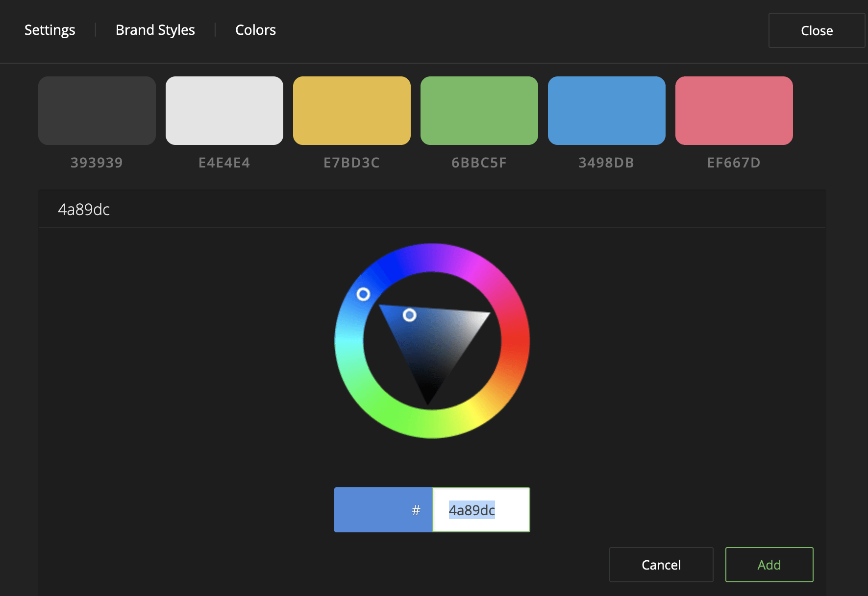Viewport: 868px width, 596px height.
Task: Click the handle inside the shade triangle
Action: [x=410, y=315]
